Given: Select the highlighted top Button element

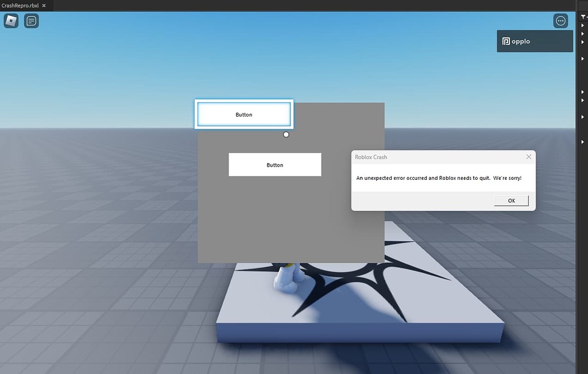Looking at the screenshot, I should pos(243,114).
